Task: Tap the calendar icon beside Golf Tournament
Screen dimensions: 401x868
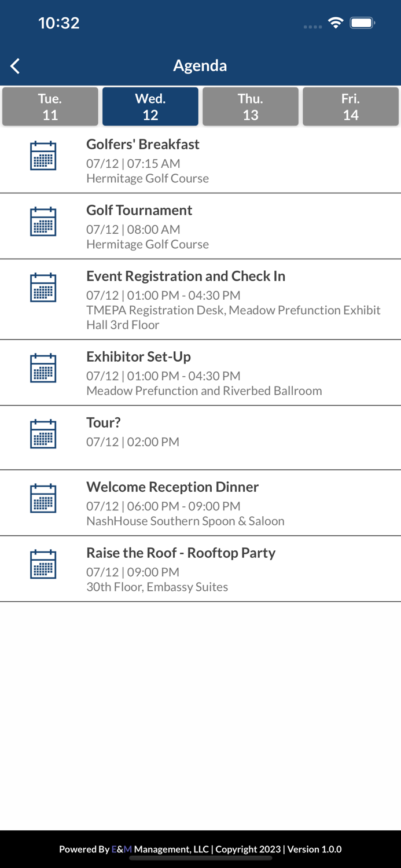Action: pyautogui.click(x=42, y=221)
